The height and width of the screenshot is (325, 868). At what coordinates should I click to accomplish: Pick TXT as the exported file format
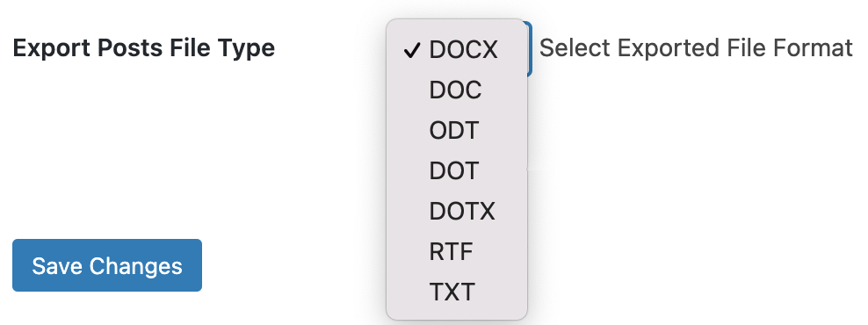point(457,292)
